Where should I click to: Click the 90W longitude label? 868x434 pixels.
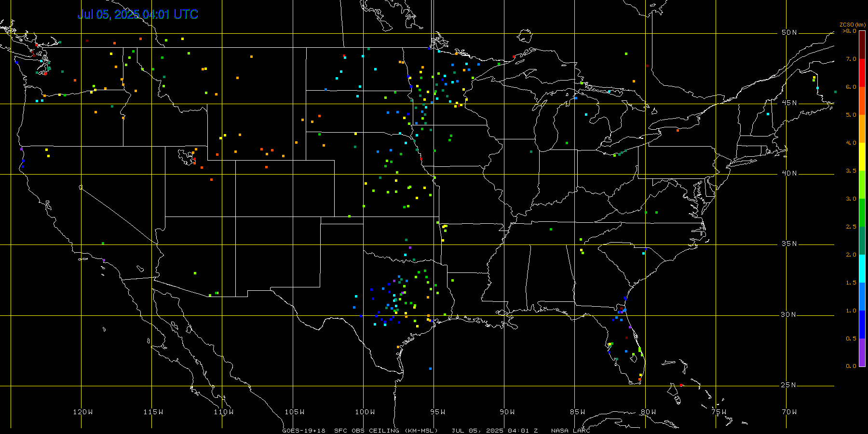[507, 412]
